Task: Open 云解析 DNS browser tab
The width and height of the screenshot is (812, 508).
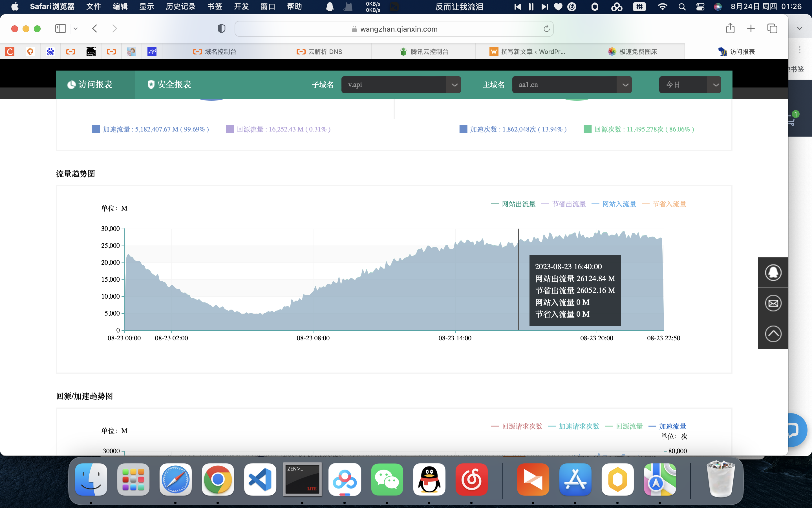Action: coord(319,52)
